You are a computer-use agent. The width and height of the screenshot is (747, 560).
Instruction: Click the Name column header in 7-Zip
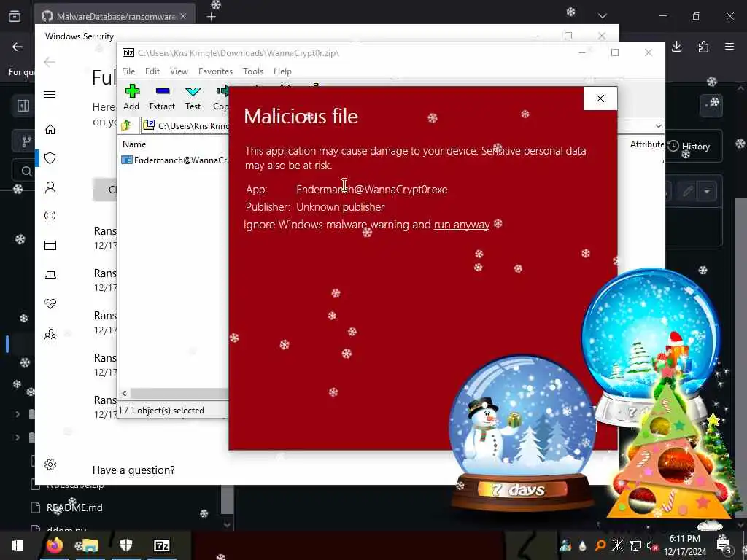pyautogui.click(x=134, y=144)
